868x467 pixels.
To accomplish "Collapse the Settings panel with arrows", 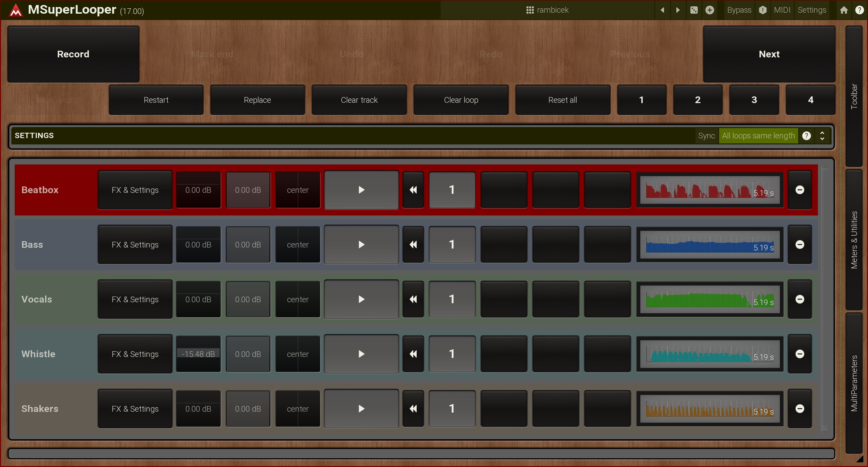I will (822, 136).
